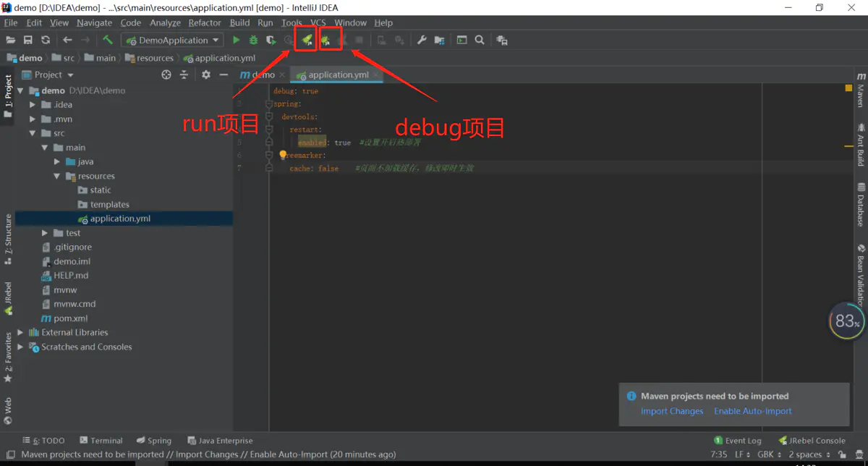868x466 pixels.
Task: Toggle the Z: Structure tool window
Action: [x=8, y=240]
